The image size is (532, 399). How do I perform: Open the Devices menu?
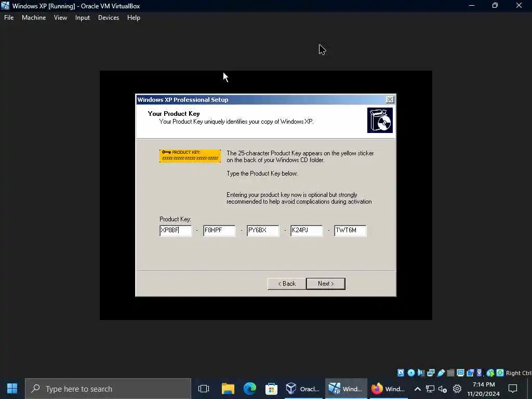click(109, 18)
